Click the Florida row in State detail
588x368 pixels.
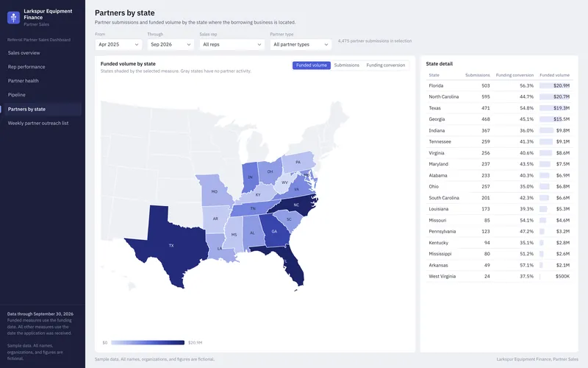coord(499,85)
